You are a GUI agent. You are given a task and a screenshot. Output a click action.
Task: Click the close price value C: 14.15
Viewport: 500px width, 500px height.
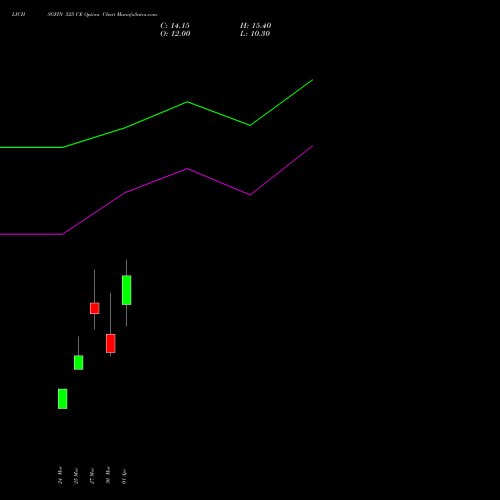tap(175, 26)
